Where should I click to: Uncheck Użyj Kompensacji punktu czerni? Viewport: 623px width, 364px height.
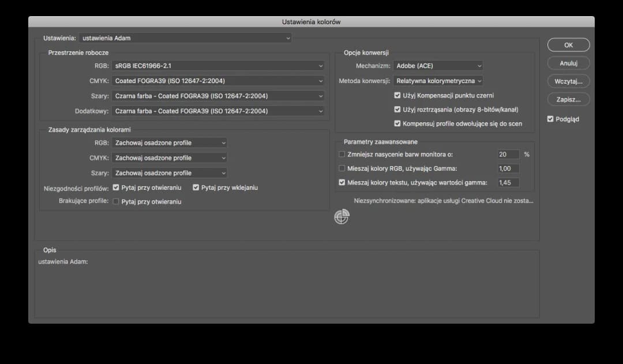pos(397,95)
